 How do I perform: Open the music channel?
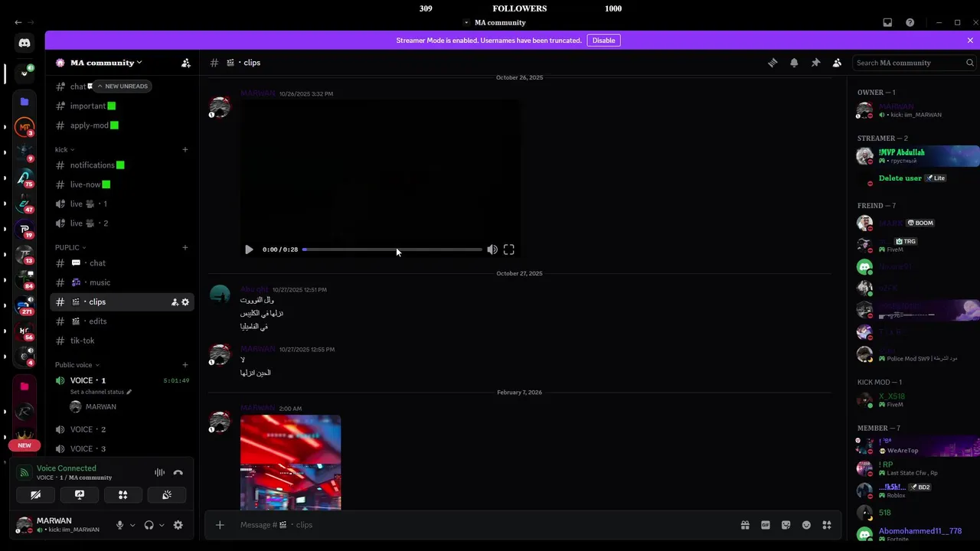(x=122, y=282)
